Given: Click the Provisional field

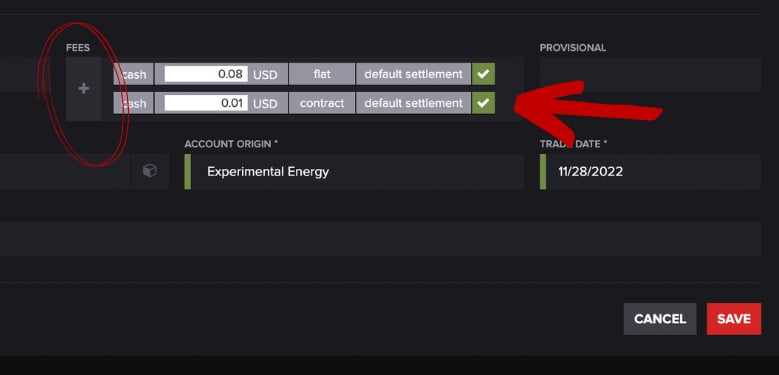Looking at the screenshot, I should pyautogui.click(x=650, y=75).
